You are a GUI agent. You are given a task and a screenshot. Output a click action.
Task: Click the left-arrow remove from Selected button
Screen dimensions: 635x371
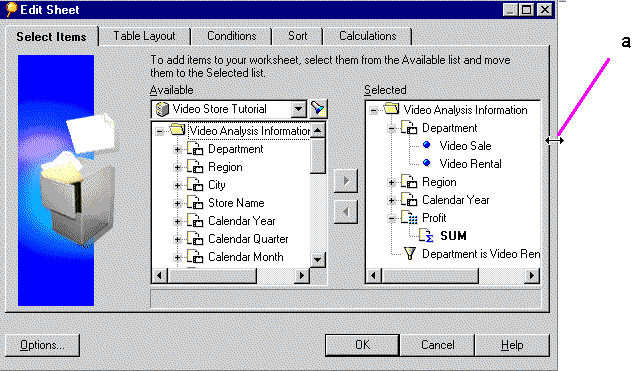coord(345,211)
